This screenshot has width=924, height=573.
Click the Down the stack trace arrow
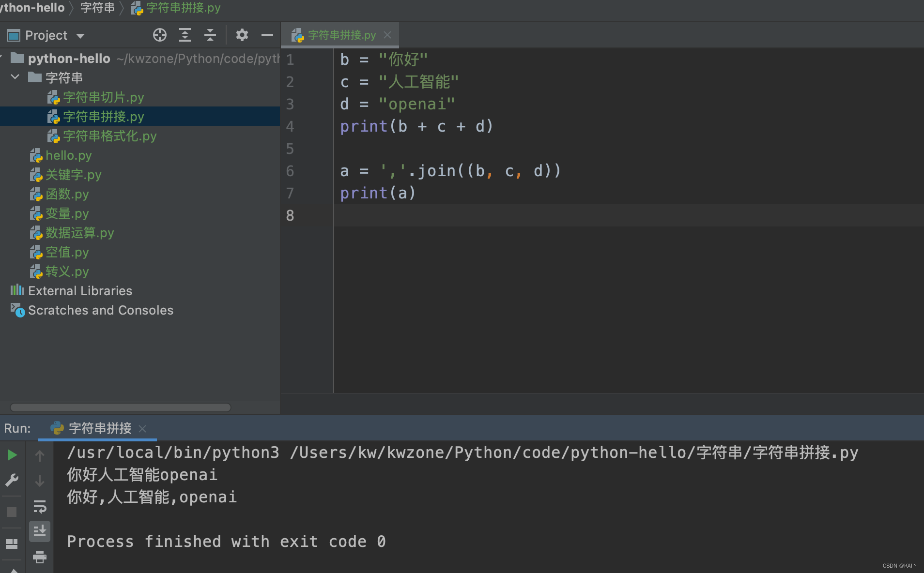[40, 481]
